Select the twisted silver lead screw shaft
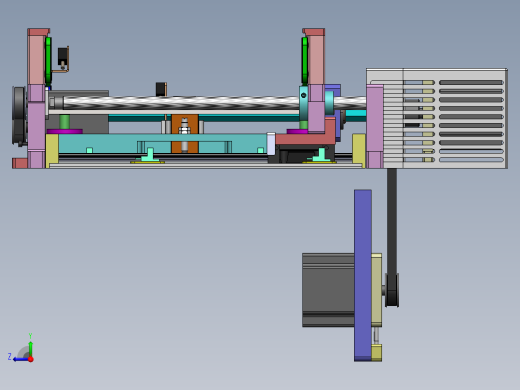520x390 pixels. (x=182, y=102)
